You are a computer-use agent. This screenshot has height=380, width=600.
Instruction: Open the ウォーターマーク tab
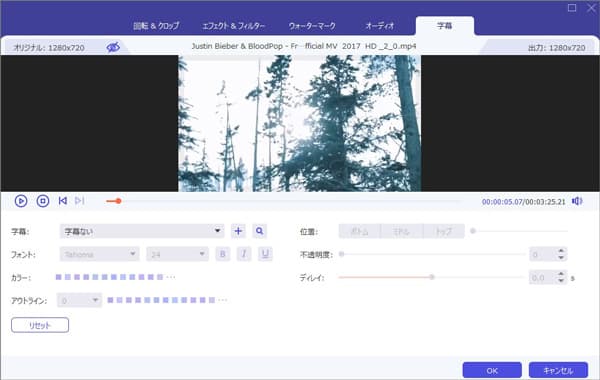tap(312, 26)
